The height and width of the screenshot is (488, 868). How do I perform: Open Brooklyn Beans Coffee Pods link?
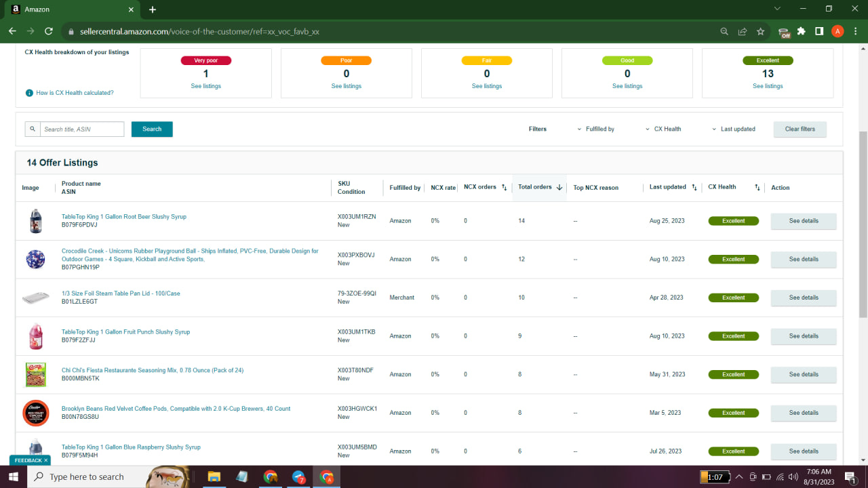point(176,409)
